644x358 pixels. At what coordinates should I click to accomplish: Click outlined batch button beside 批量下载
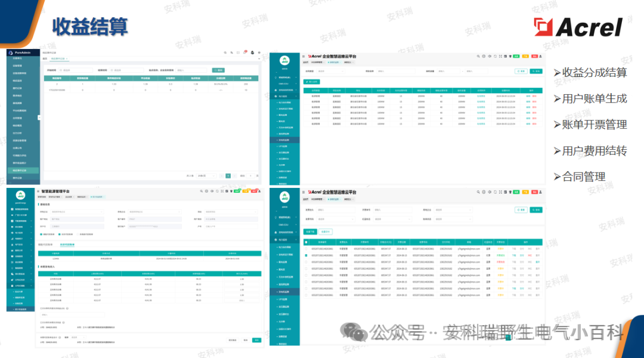[326, 232]
